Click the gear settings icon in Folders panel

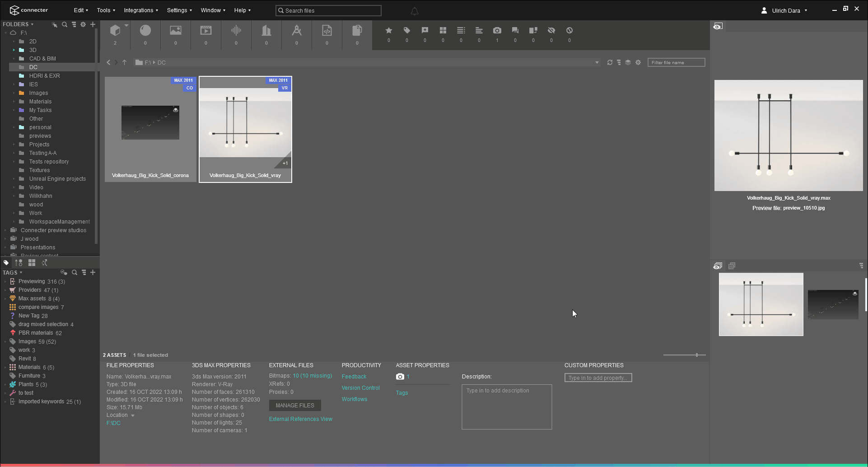pos(83,24)
